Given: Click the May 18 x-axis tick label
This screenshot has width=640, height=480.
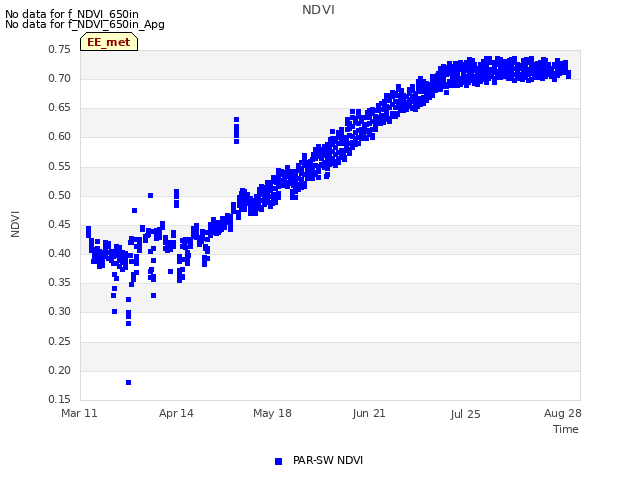Looking at the screenshot, I should pos(272,413).
